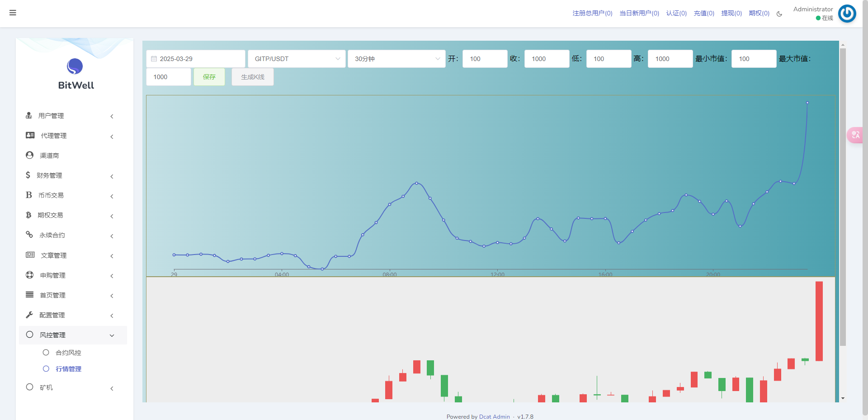Open 期权(0) link
The height and width of the screenshot is (420, 868).
coord(759,13)
